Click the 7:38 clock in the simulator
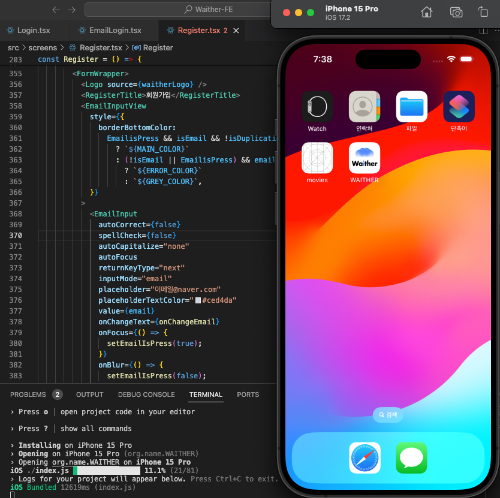500x498 pixels. [x=322, y=59]
